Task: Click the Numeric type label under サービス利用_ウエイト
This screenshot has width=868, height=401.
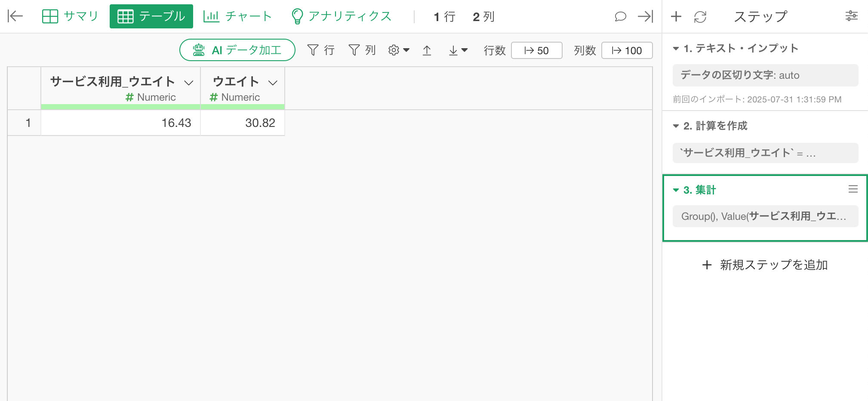Action: pos(151,97)
